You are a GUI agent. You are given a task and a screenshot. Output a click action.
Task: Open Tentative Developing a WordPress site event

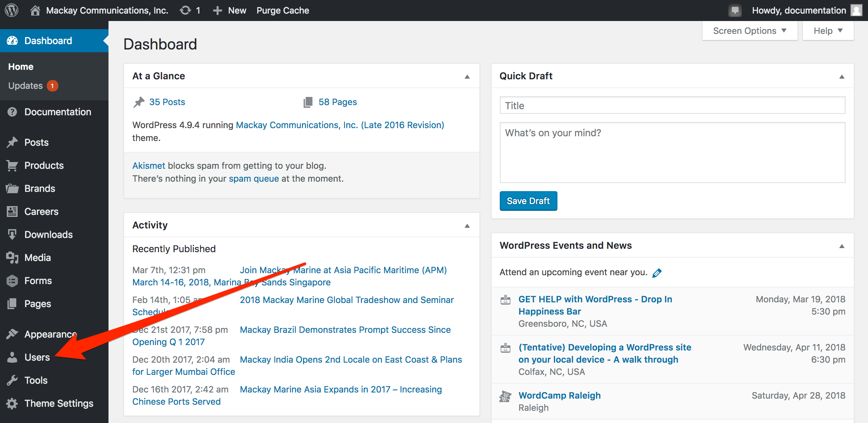pyautogui.click(x=605, y=354)
